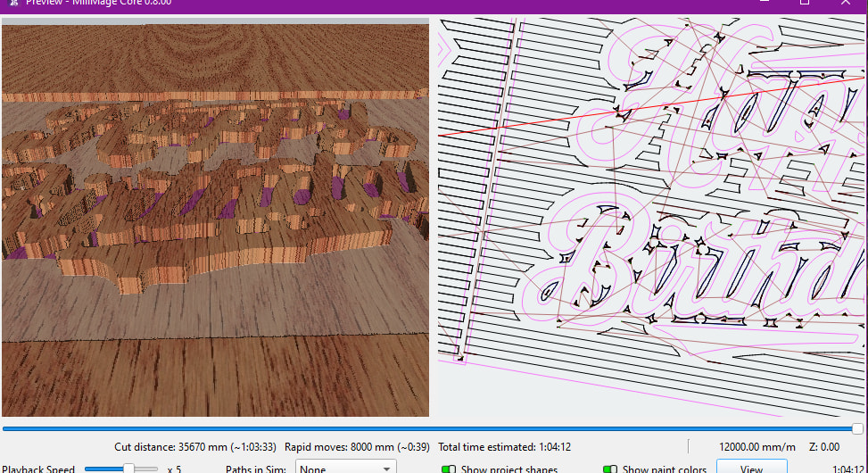
Task: Click the Total time estimated readout
Action: pos(504,447)
